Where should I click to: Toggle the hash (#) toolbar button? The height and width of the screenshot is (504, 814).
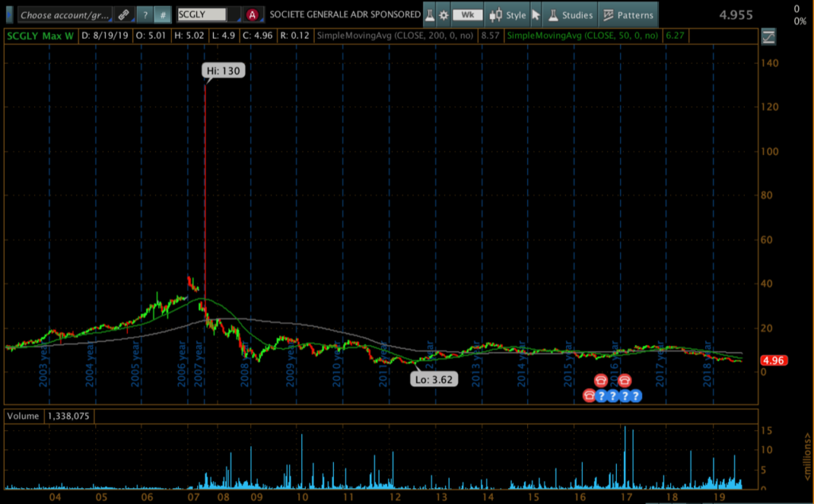pyautogui.click(x=163, y=15)
